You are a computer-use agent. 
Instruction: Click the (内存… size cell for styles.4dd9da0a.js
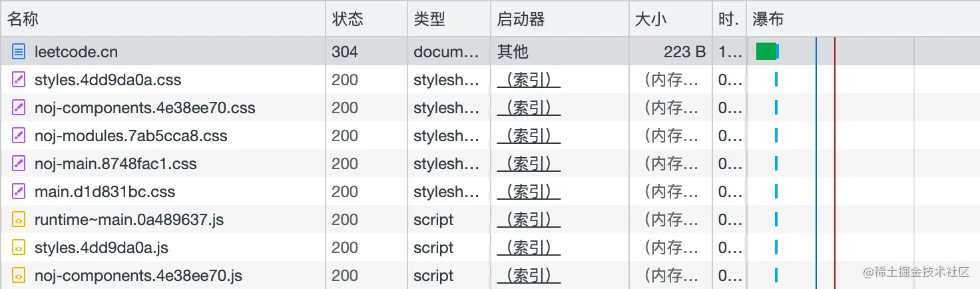671,248
